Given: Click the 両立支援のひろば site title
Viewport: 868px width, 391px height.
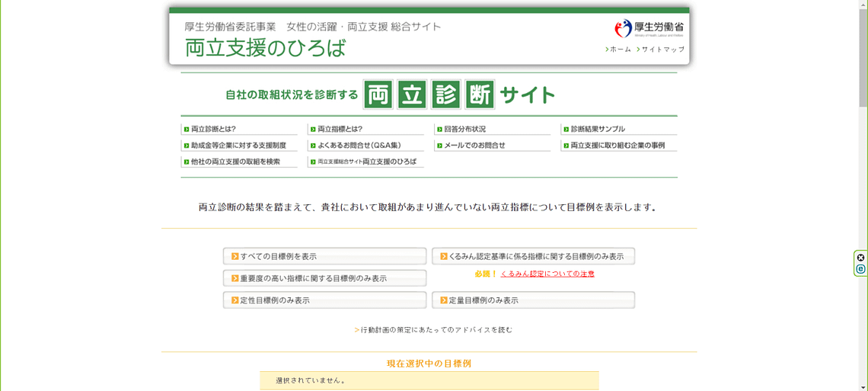Looking at the screenshot, I should (x=265, y=48).
